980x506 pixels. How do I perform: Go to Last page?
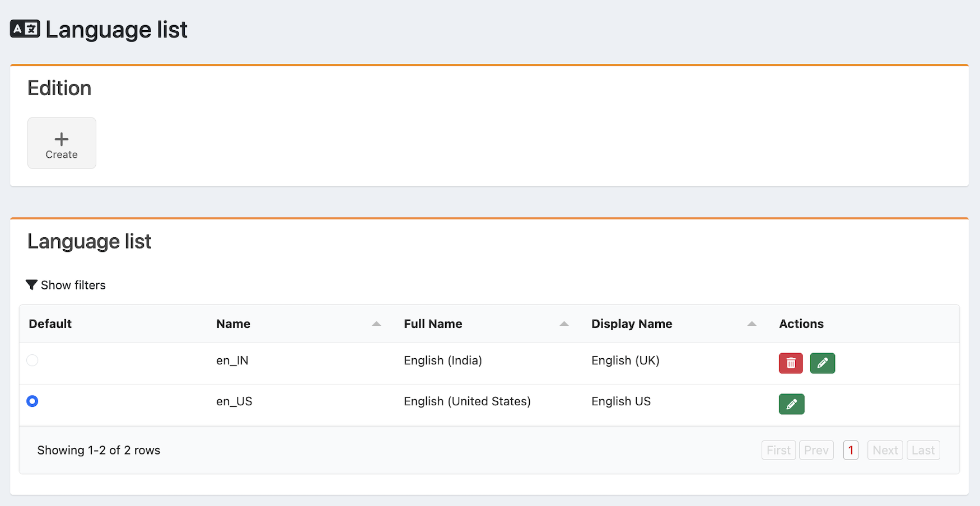923,450
